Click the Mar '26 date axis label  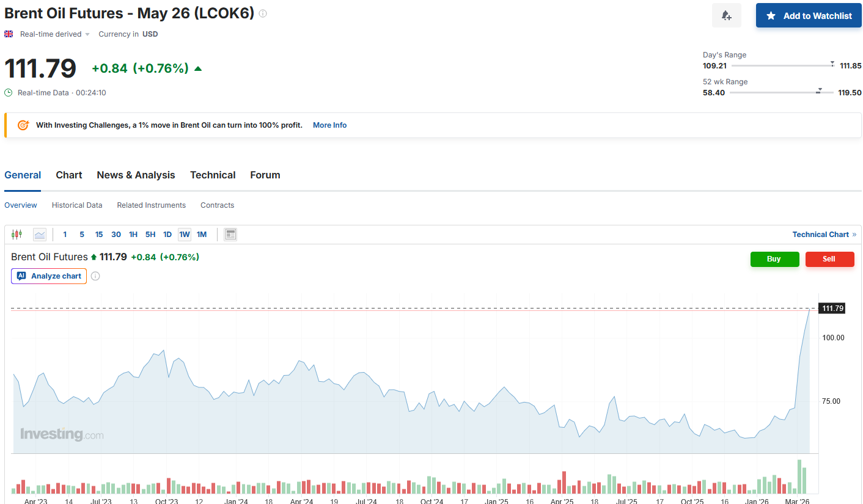[x=798, y=501]
